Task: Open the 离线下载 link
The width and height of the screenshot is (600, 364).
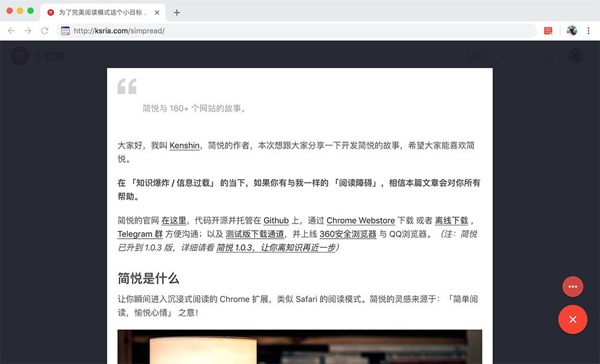Action: click(452, 221)
